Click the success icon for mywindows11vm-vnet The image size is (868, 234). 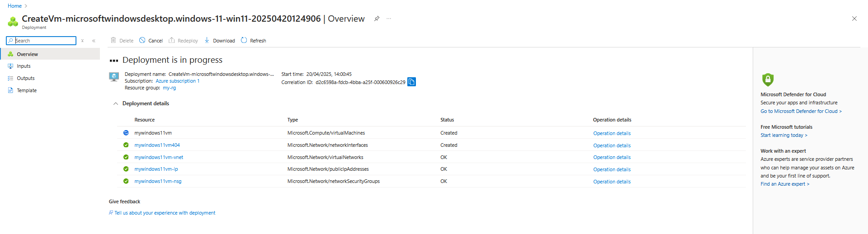click(x=126, y=157)
